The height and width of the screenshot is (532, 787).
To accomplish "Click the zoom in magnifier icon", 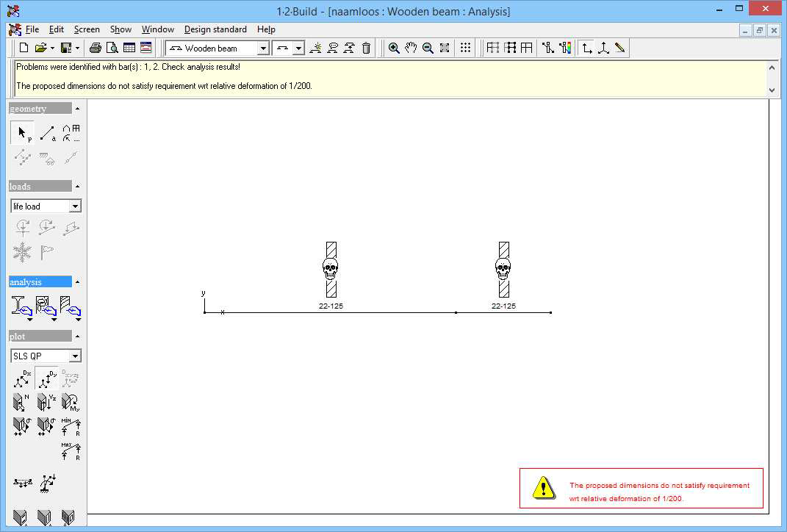I will [394, 48].
